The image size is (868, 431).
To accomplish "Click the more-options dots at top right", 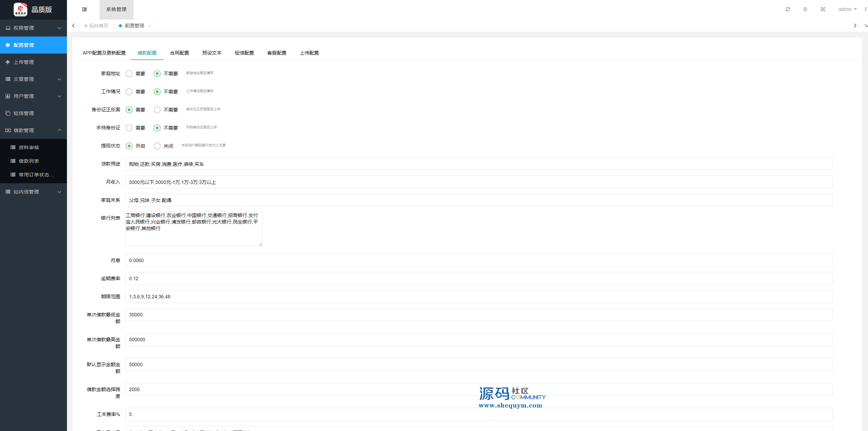I will pyautogui.click(x=865, y=9).
